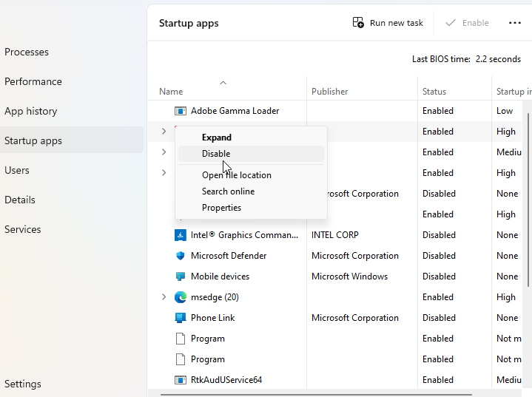Sort by the Publisher column header
The image size is (532, 397).
click(329, 92)
